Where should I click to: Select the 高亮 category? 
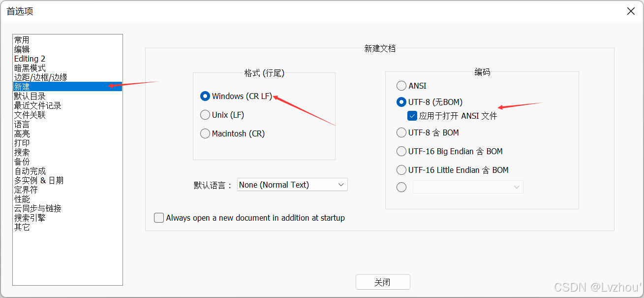67,133
